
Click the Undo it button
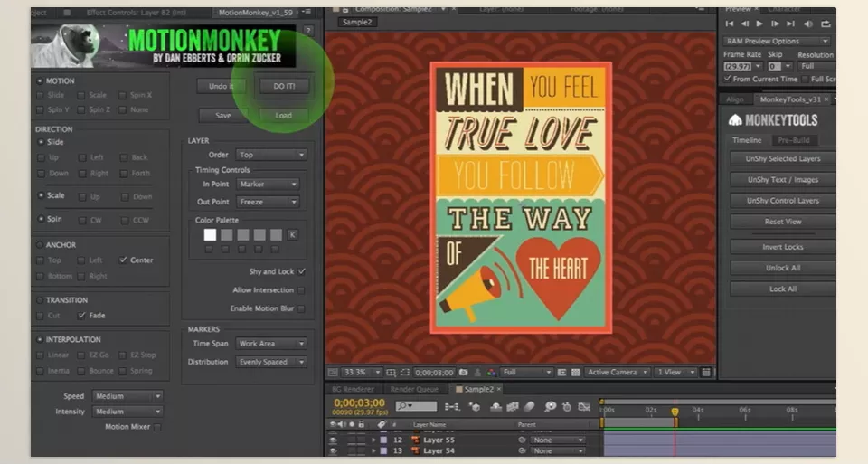tap(221, 86)
